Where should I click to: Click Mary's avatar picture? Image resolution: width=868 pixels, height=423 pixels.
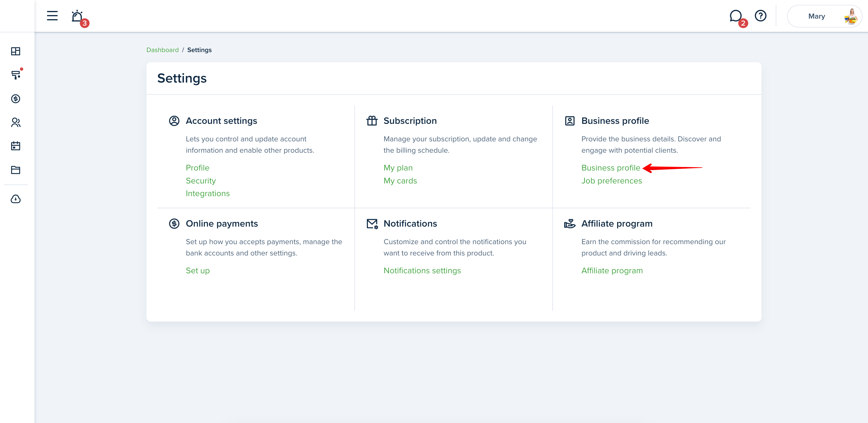click(x=851, y=16)
